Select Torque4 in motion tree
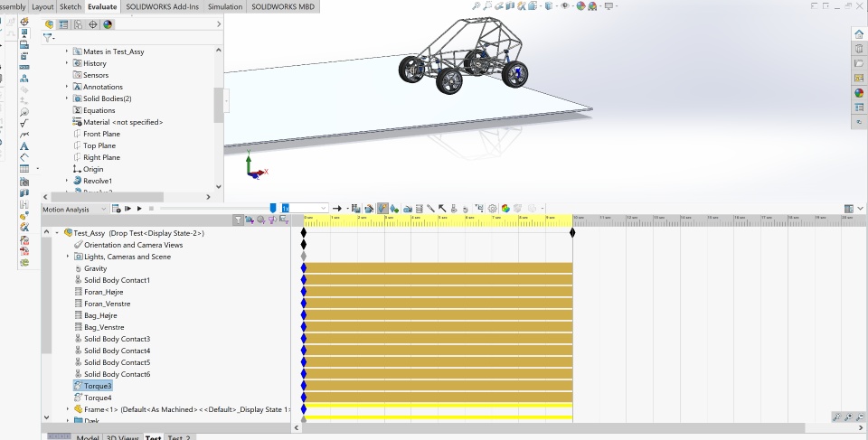The image size is (868, 440). pyautogui.click(x=98, y=398)
